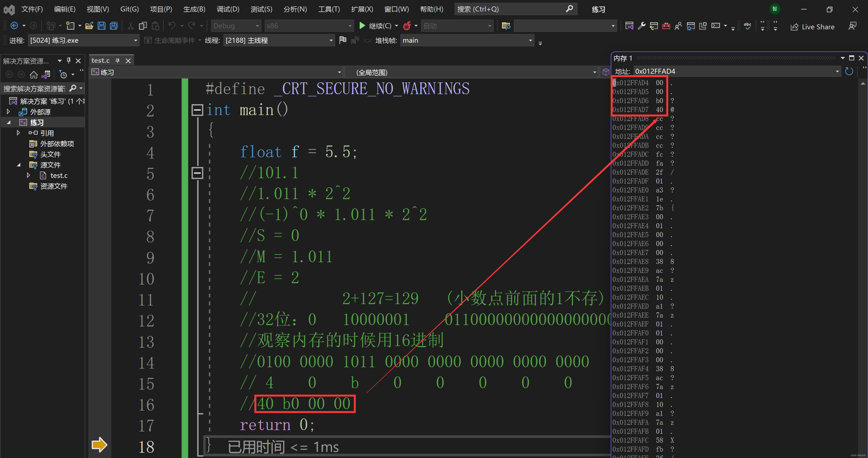Open the 生成(B) menu
This screenshot has height=458, width=868.
pyautogui.click(x=194, y=9)
